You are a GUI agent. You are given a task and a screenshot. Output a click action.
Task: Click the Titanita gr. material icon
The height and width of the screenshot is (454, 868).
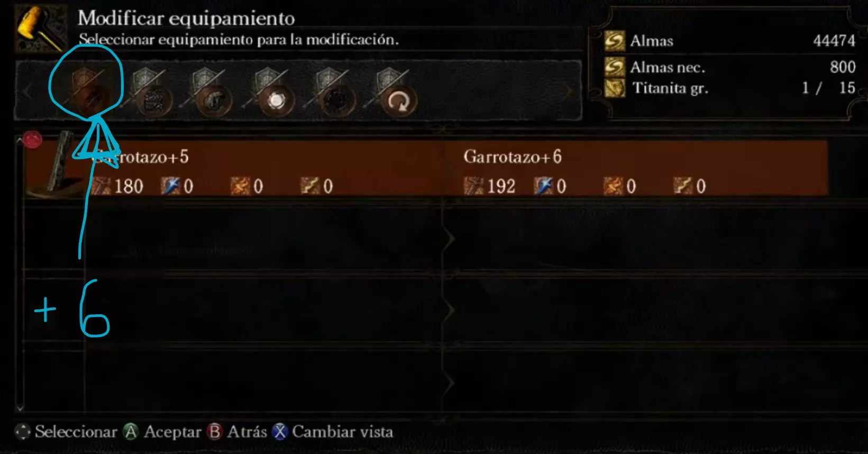614,87
